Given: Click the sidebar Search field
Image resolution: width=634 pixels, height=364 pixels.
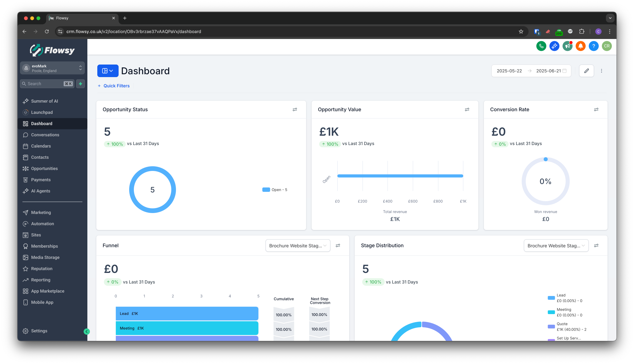Looking at the screenshot, I should click(47, 84).
